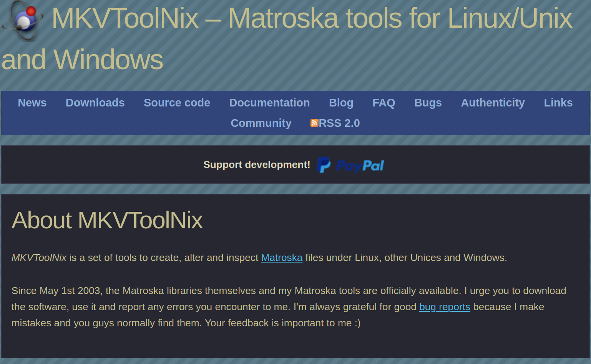The image size is (591, 364).
Task: Open the Community page
Action: click(x=261, y=123)
